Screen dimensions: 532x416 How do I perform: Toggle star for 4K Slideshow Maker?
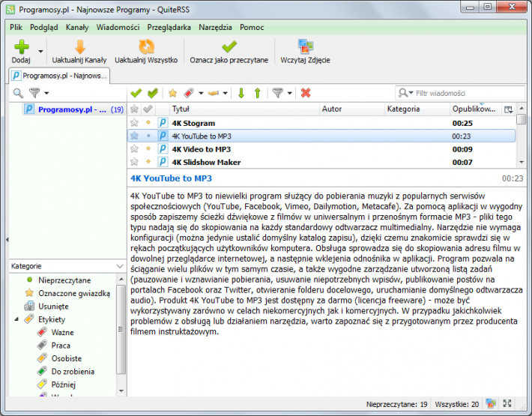pos(134,161)
